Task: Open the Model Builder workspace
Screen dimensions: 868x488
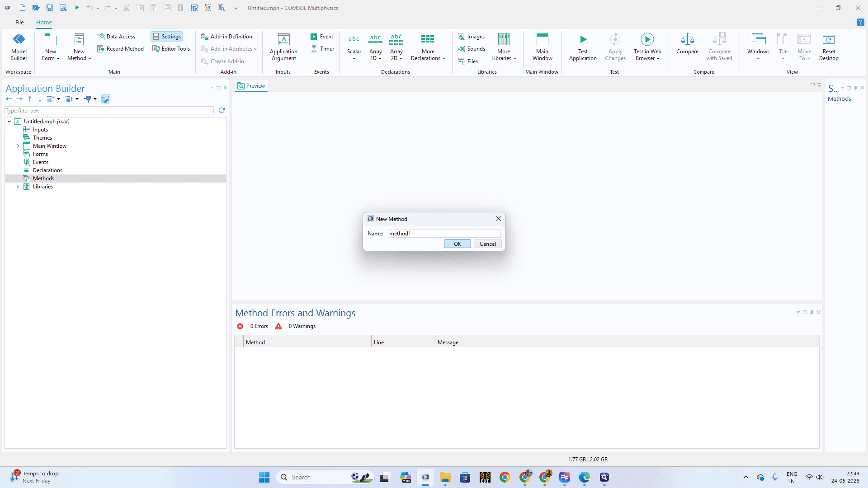Action: [x=19, y=47]
